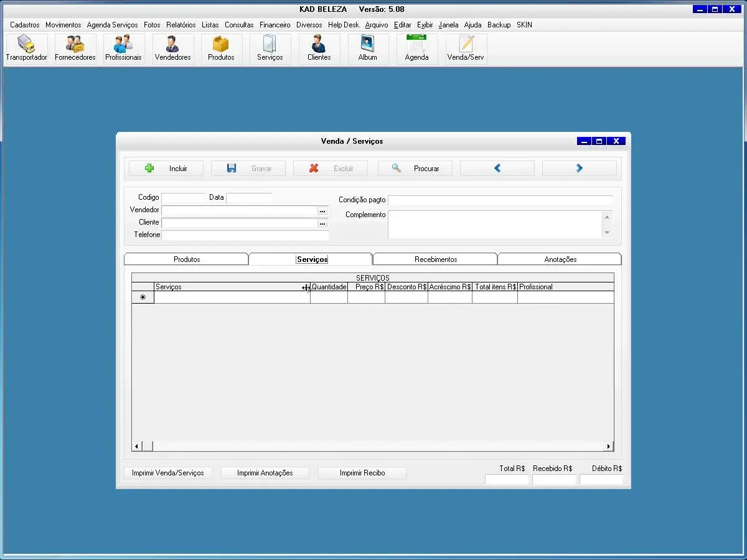The height and width of the screenshot is (560, 747).
Task: Switch to the Serviços tab
Action: tap(311, 259)
